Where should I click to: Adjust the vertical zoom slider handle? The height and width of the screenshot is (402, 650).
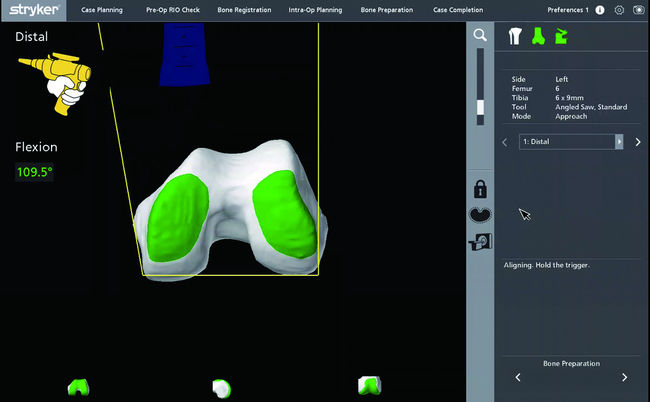(480, 107)
